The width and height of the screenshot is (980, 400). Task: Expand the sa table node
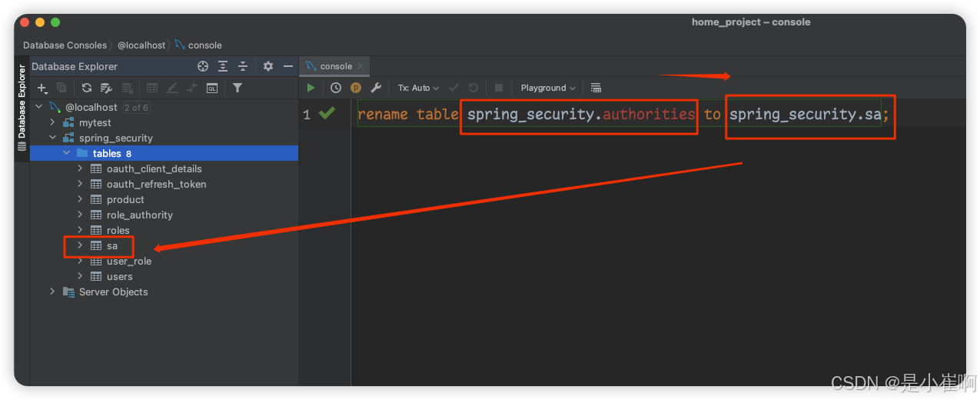point(80,245)
